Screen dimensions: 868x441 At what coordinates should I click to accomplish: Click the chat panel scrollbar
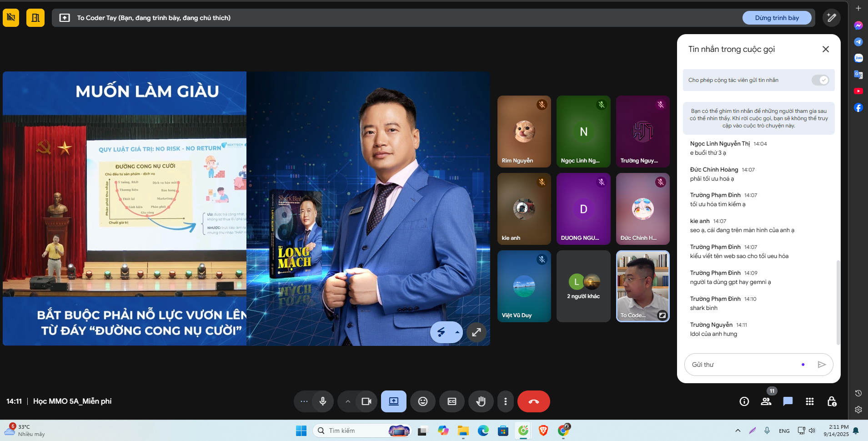(x=838, y=303)
